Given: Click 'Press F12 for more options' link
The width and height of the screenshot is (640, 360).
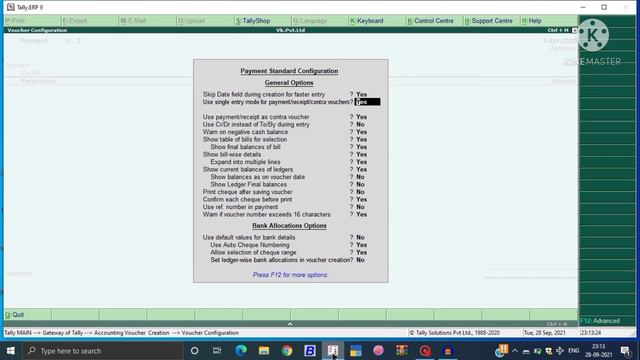Looking at the screenshot, I should tap(290, 275).
